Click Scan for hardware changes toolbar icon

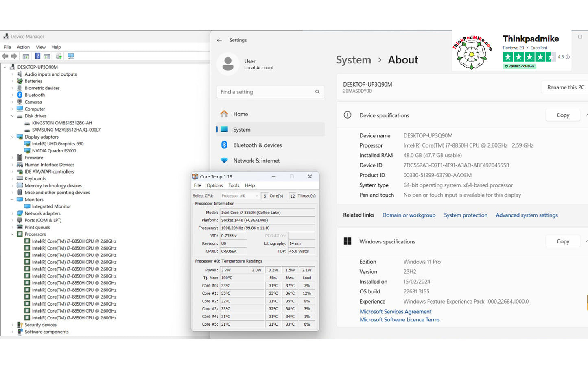pos(71,56)
